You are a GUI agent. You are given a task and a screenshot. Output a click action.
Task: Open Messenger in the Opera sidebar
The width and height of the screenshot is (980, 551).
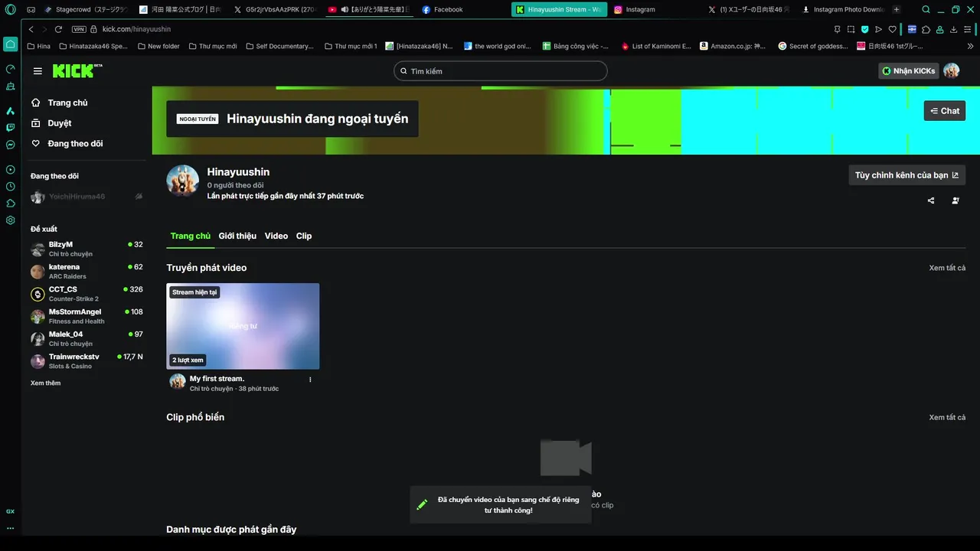click(x=10, y=145)
